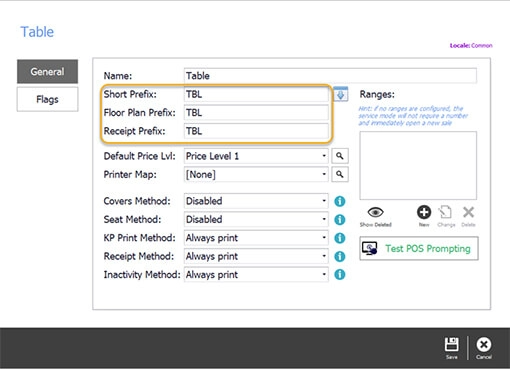
Task: Add a New range with plus icon
Action: (424, 216)
